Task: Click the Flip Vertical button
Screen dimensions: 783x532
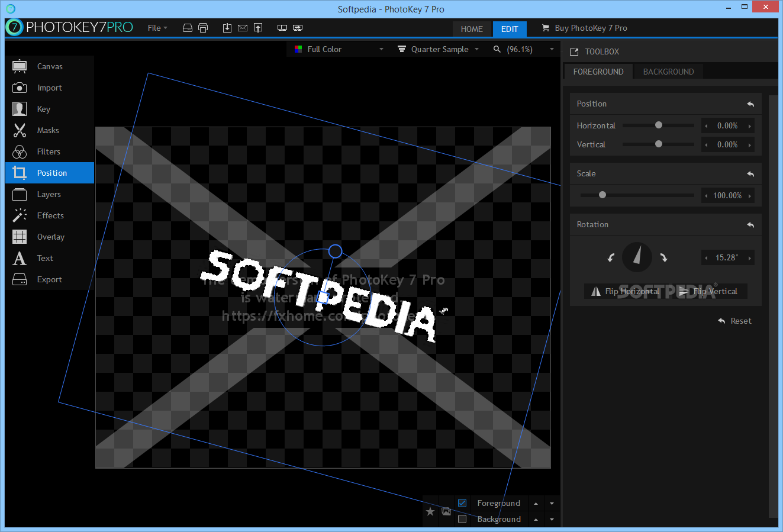Action: [x=708, y=291]
